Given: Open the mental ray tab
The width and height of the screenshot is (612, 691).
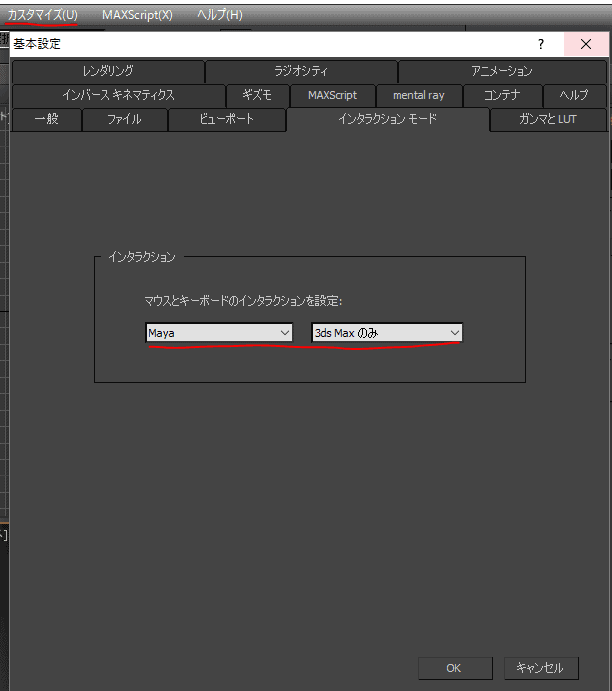Looking at the screenshot, I should (x=418, y=95).
